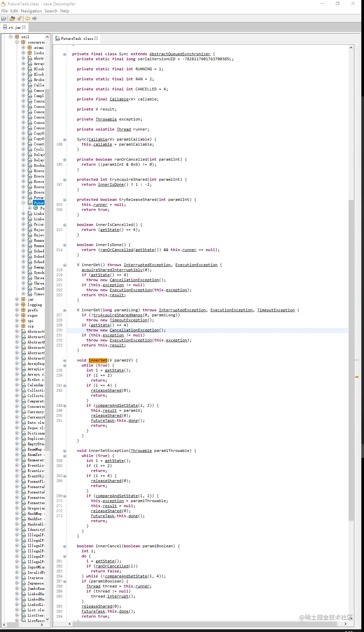Click the jar icon on the rt.jar tab
364x632 pixels.
pos(5,27)
